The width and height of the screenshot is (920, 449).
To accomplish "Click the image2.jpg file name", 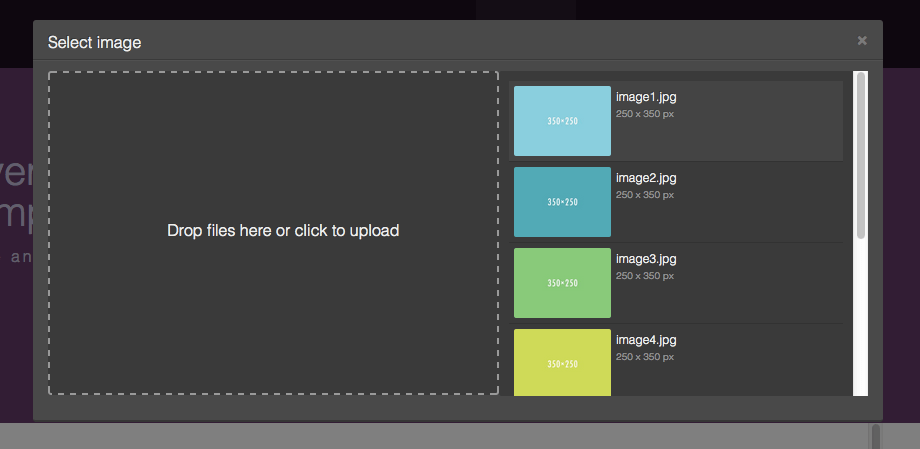I will tap(646, 178).
